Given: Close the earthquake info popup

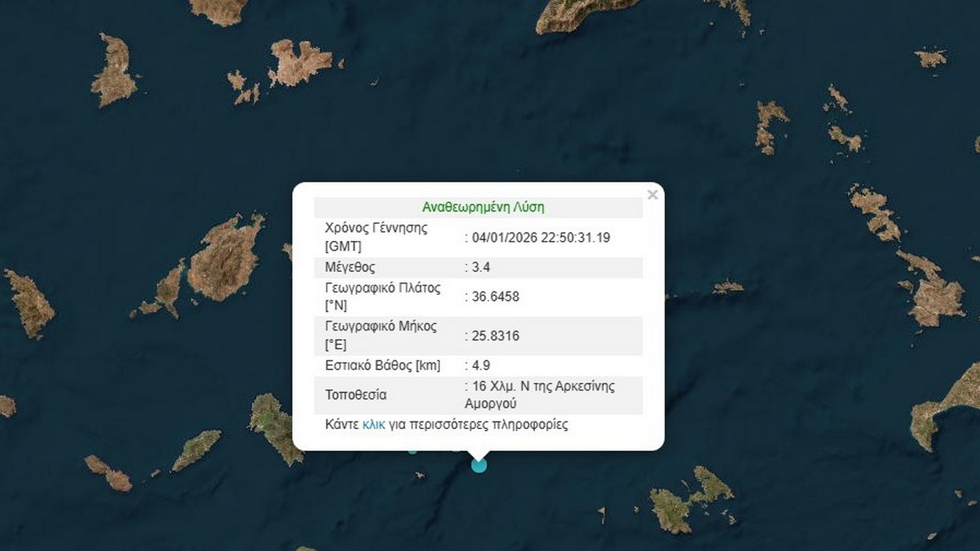Looking at the screenshot, I should 652,195.
